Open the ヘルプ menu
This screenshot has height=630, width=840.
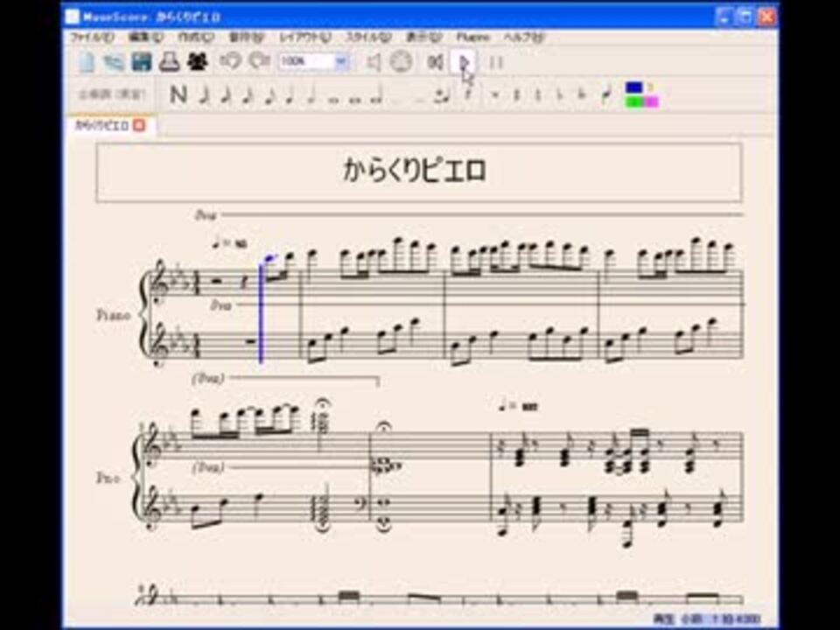[523, 37]
